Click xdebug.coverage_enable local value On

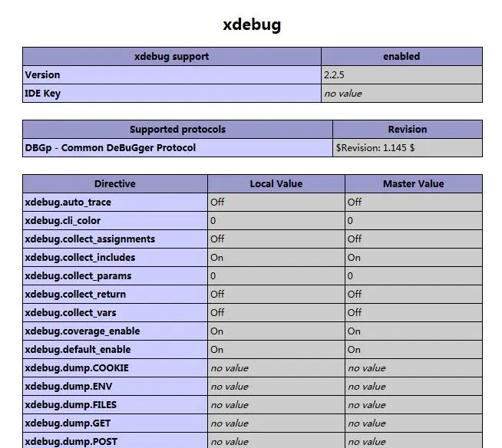tap(276, 331)
